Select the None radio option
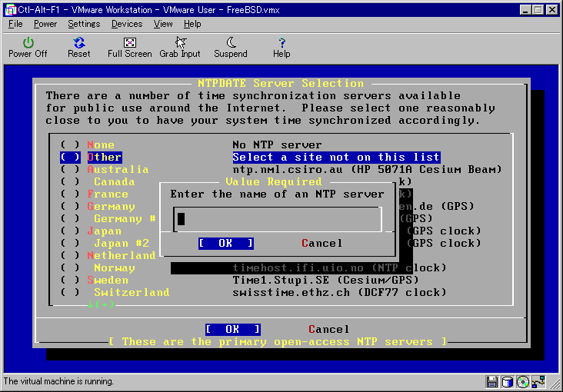The height and width of the screenshot is (392, 563). (70, 145)
